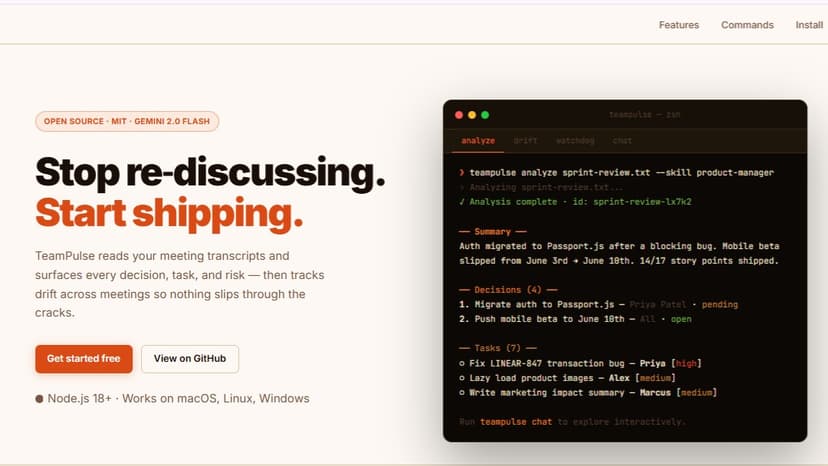
Task: Click the 'teampulse chat' hint text
Action: pos(516,422)
